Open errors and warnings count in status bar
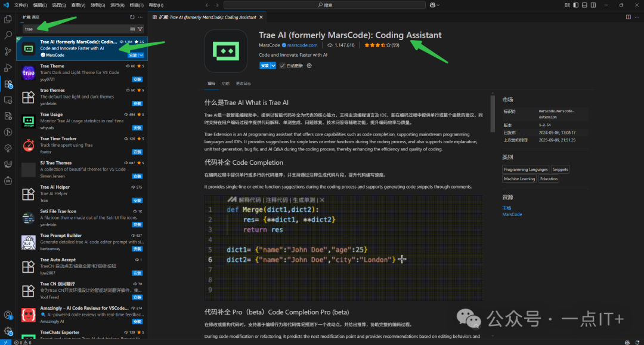This screenshot has width=644, height=345. click(x=23, y=342)
